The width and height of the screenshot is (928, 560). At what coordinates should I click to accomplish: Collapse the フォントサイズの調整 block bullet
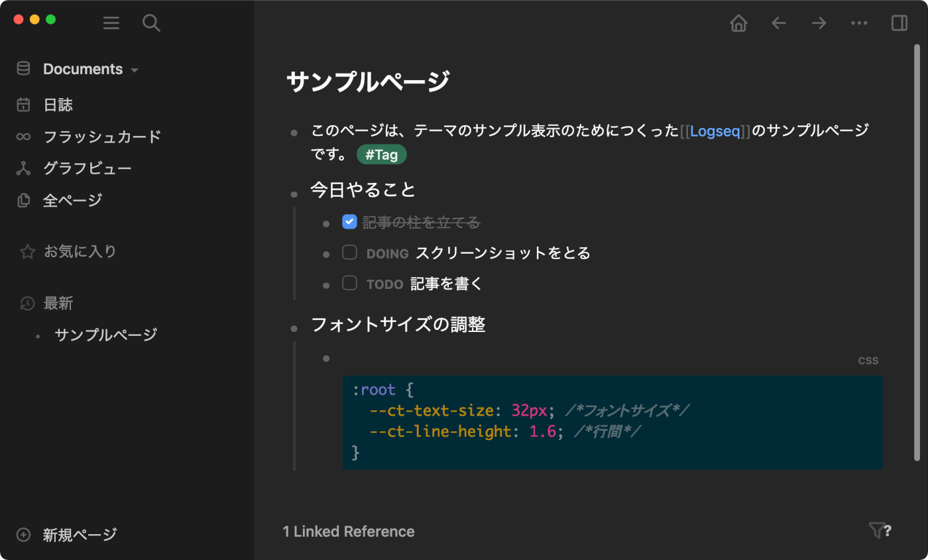click(x=294, y=327)
